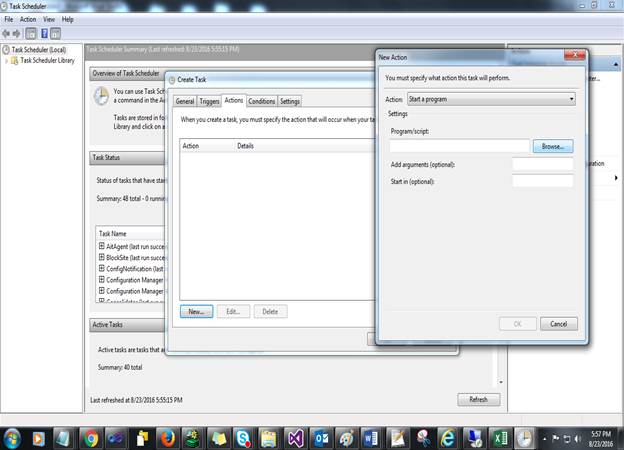The height and width of the screenshot is (450, 624).
Task: Open Paint from the taskbar
Action: pyautogui.click(x=347, y=439)
